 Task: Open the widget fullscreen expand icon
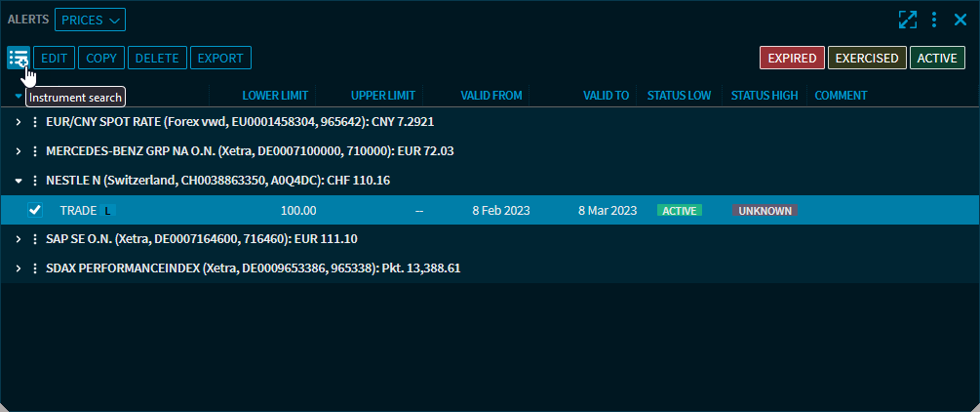click(x=908, y=20)
